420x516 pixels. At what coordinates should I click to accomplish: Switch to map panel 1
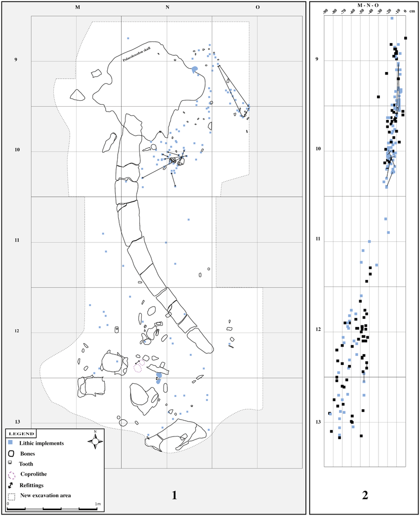(x=174, y=494)
